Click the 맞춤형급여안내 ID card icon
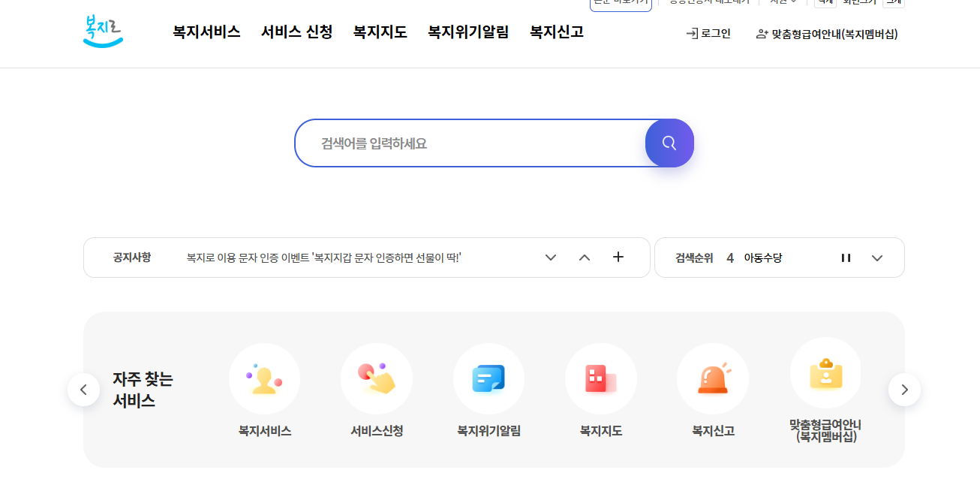The width and height of the screenshot is (980, 485). [825, 373]
